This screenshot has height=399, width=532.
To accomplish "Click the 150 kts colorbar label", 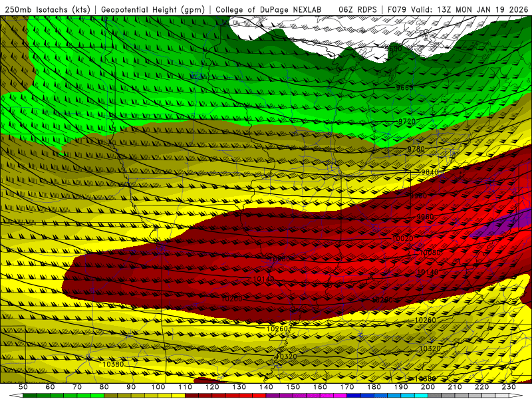I will 293,387.
